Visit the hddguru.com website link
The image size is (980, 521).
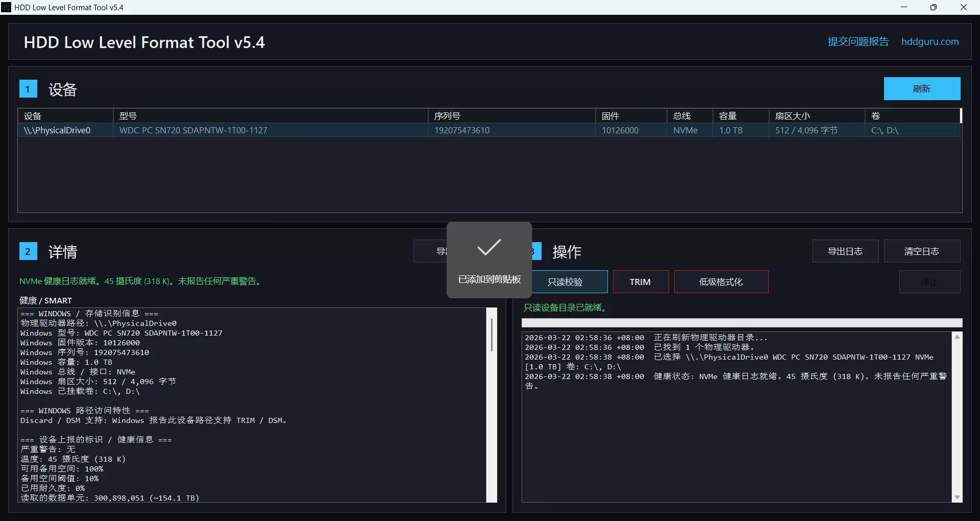930,41
